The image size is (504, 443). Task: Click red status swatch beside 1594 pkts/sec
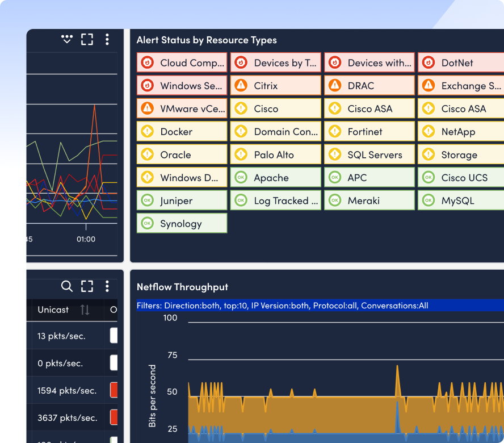114,390
